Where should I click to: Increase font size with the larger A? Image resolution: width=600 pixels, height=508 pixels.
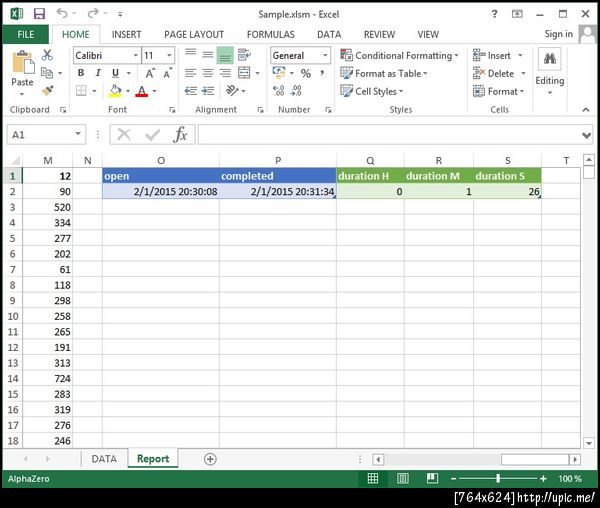(x=150, y=73)
